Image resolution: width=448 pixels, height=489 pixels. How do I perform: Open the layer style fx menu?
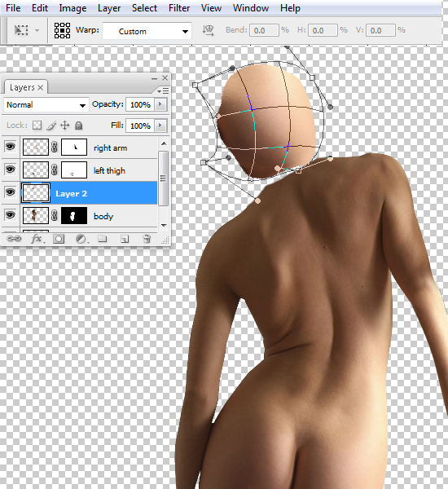37,239
